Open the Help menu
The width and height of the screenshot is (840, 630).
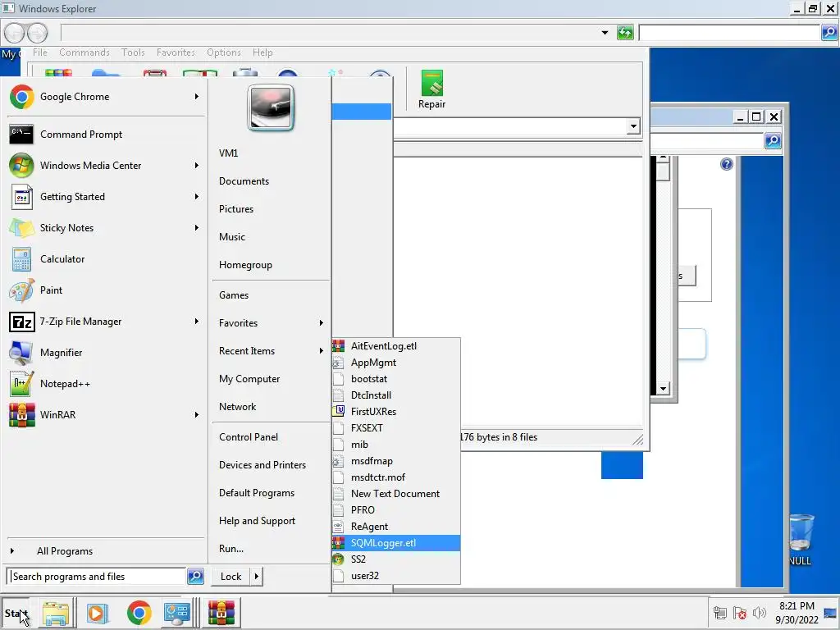click(x=262, y=52)
